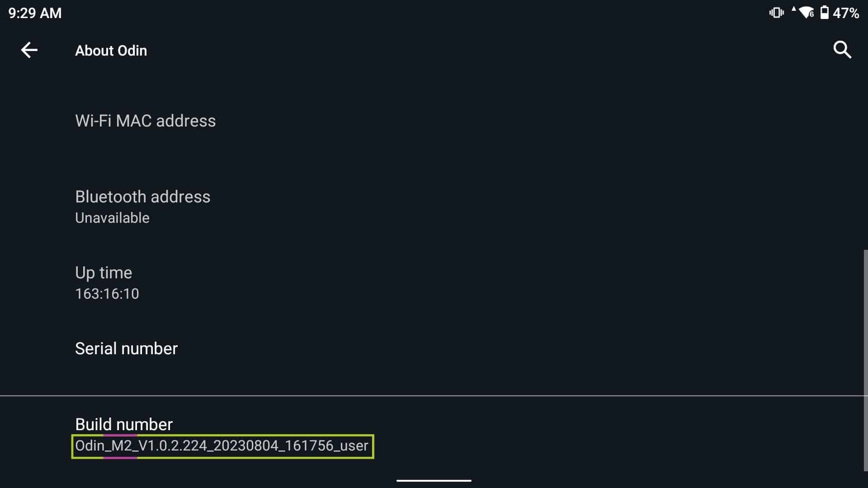
Task: Click the About Odin page title
Action: pos(111,51)
